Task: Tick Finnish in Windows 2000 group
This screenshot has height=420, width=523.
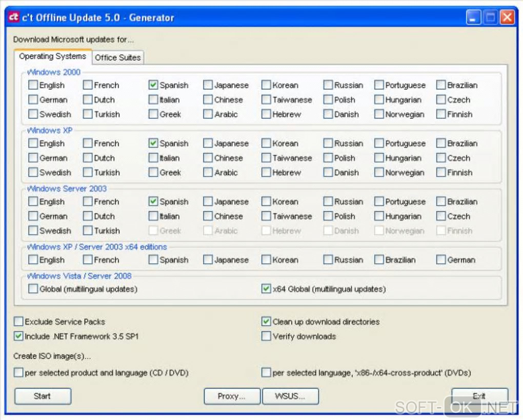Action: click(441, 114)
